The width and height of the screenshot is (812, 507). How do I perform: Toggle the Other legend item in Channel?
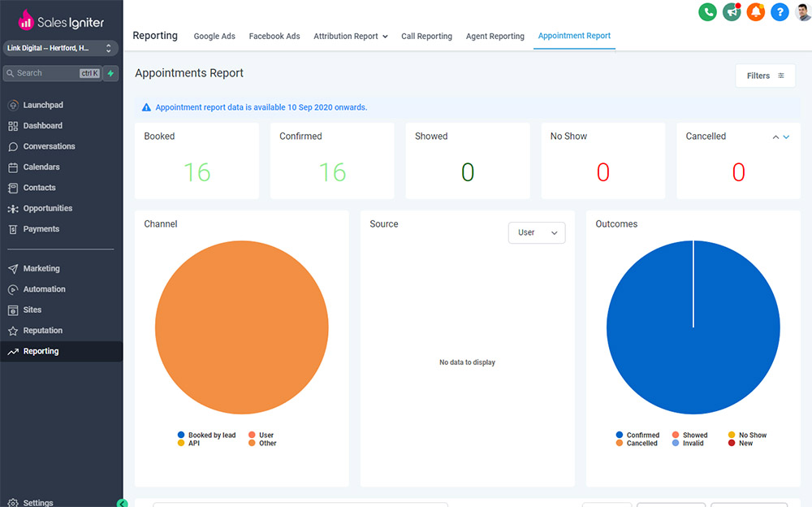(262, 444)
